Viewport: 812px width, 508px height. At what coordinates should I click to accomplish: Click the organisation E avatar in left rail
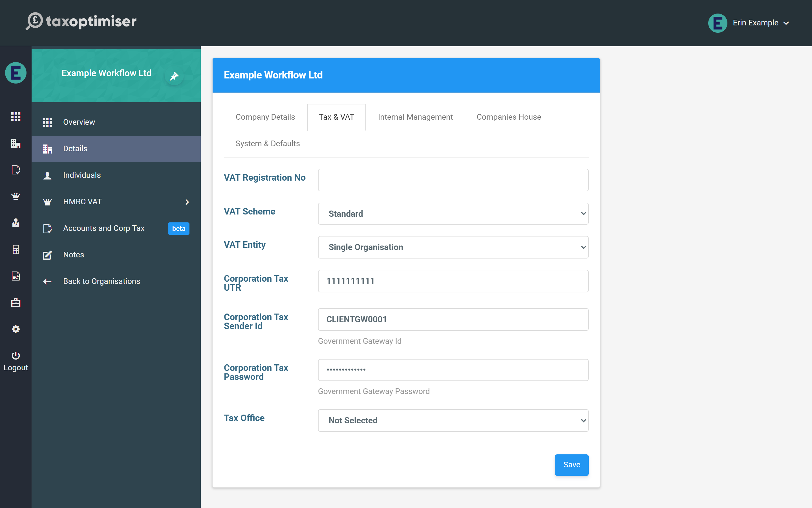16,73
